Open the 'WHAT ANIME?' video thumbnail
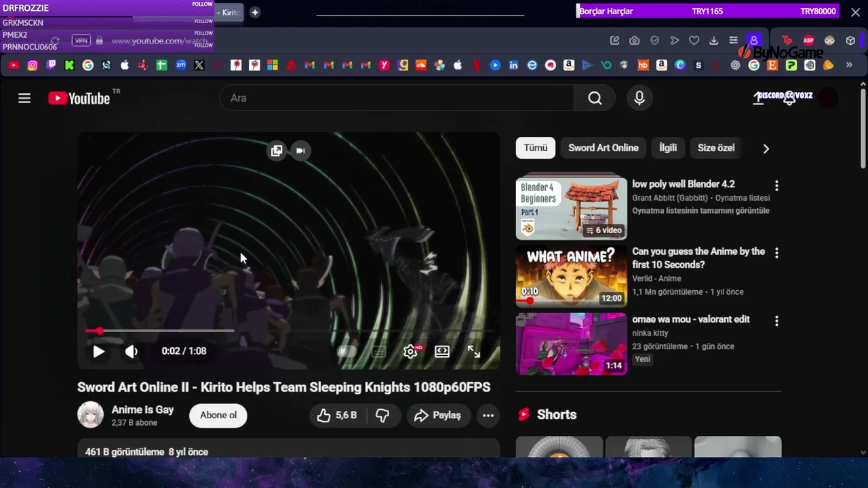 tap(572, 277)
